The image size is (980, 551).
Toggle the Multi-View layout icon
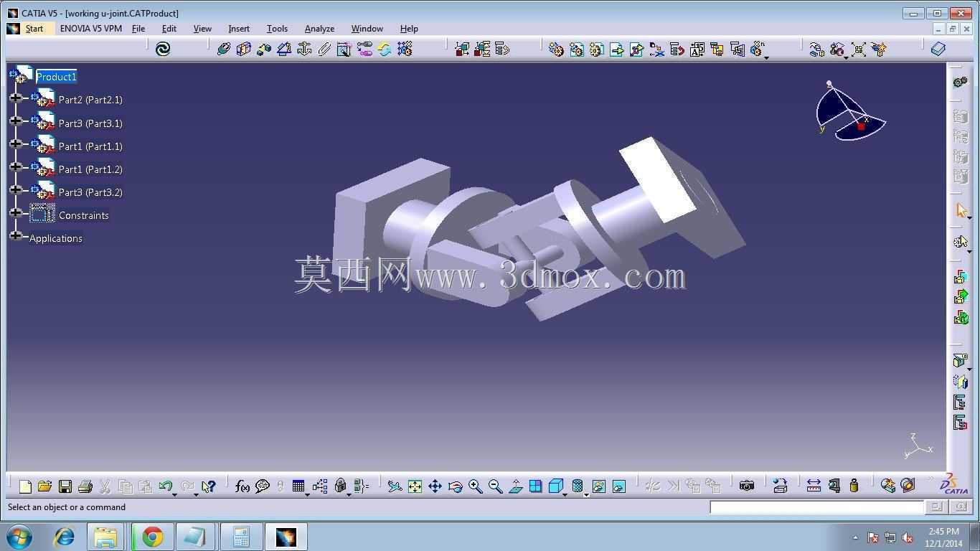(x=535, y=486)
